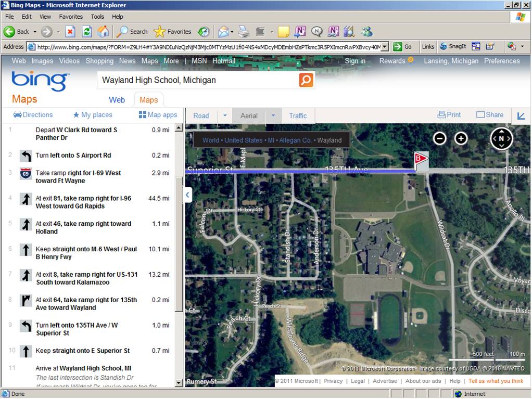The image size is (532, 399).
Task: Show Traffic on the map
Action: [298, 115]
